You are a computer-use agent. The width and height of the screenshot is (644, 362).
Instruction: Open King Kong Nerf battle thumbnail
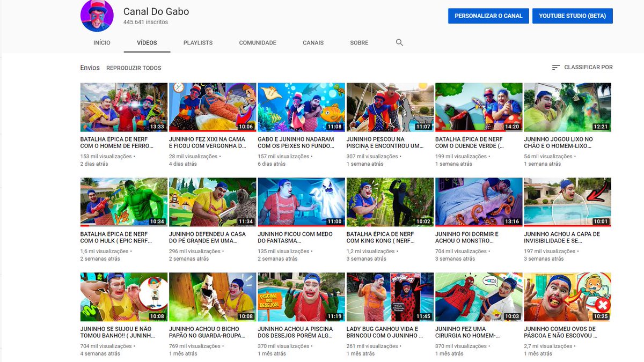tap(390, 202)
